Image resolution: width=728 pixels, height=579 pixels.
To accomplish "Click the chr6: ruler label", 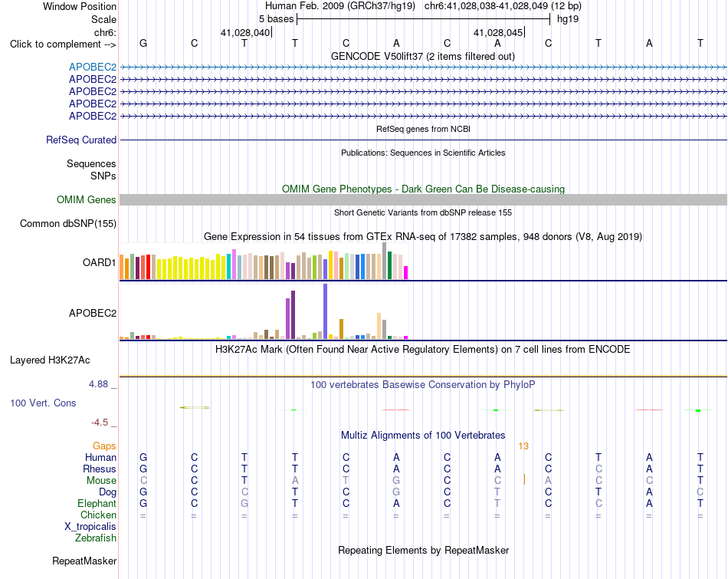I will [x=105, y=32].
